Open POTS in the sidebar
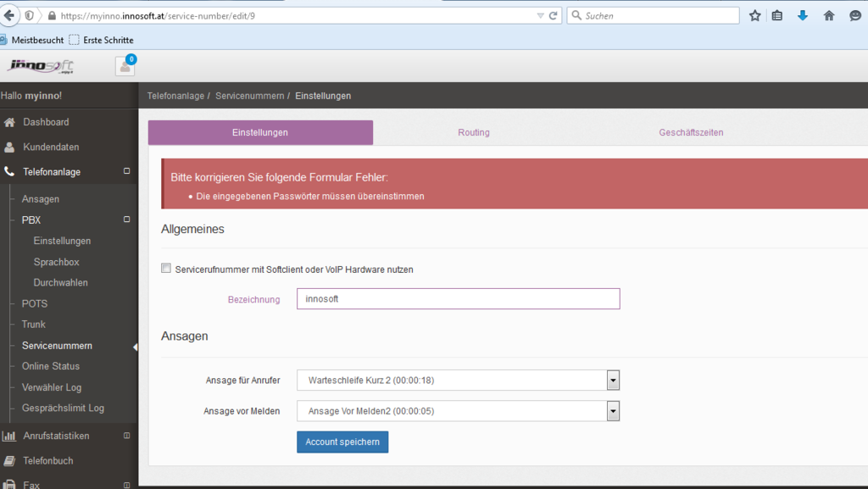This screenshot has height=489, width=868. click(34, 303)
